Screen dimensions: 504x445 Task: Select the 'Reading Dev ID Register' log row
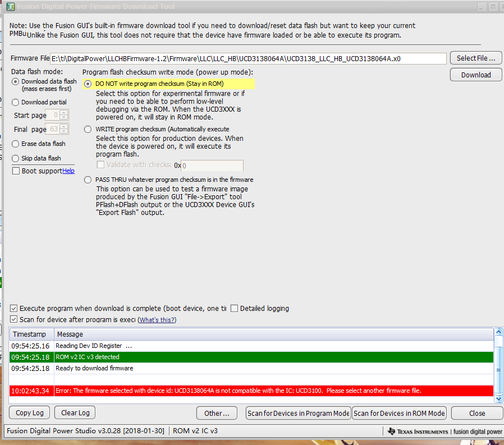coord(251,346)
